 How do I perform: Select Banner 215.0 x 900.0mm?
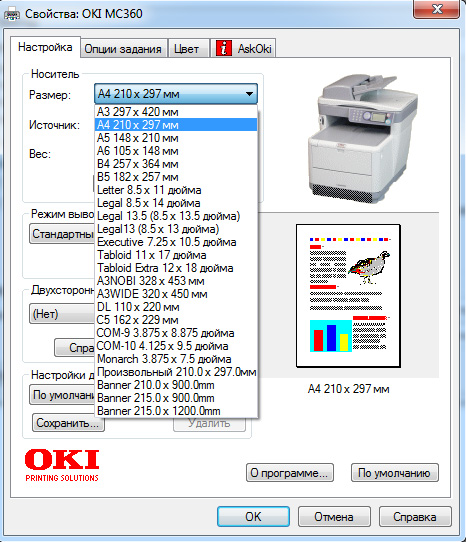pyautogui.click(x=176, y=398)
